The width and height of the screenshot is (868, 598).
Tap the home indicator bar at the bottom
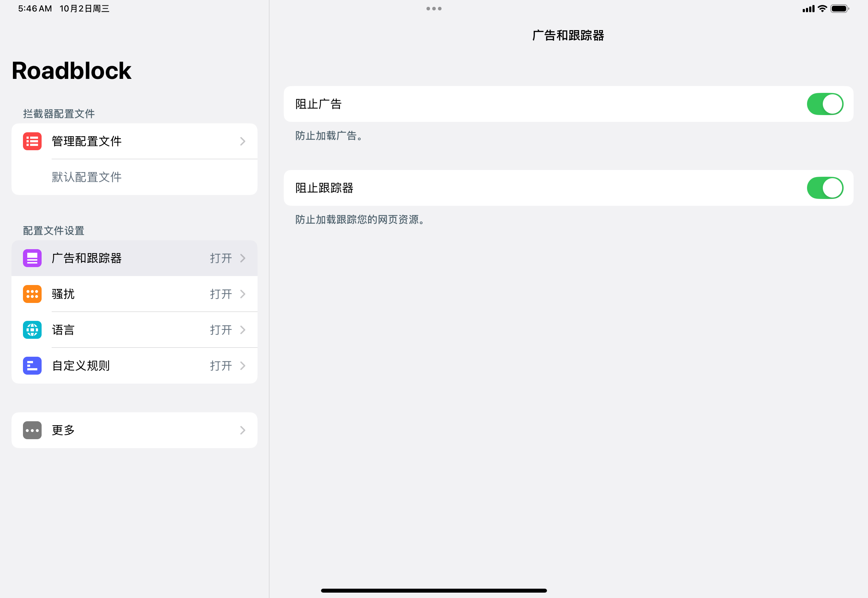pos(434,591)
